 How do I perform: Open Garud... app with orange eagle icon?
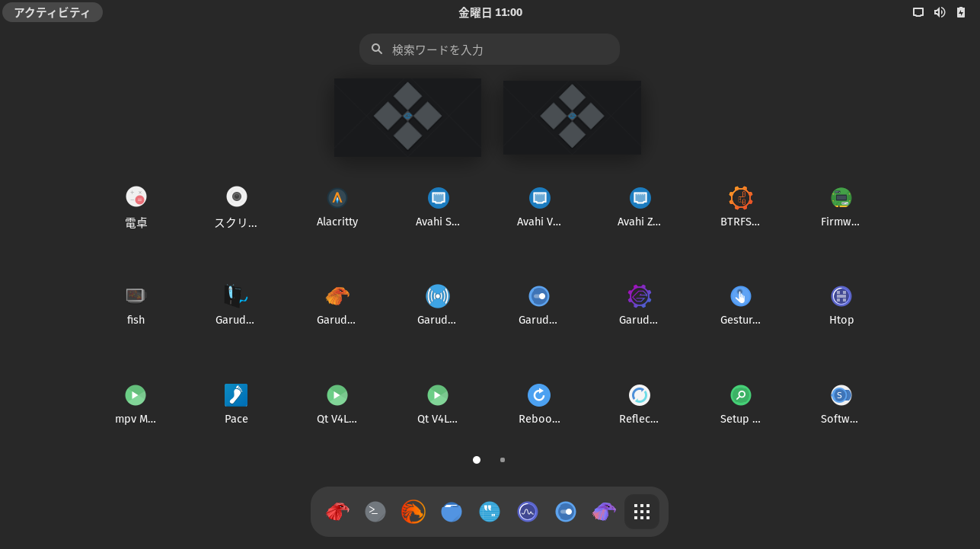[337, 305]
